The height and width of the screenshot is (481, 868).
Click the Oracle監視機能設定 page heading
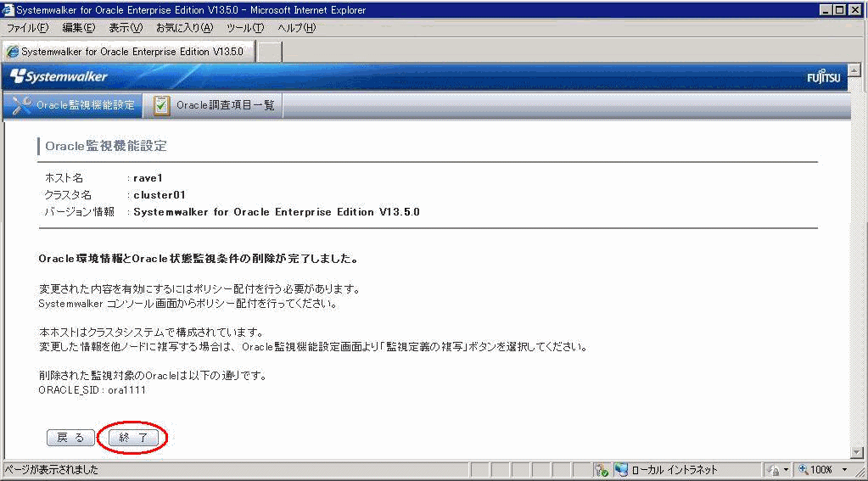coord(106,146)
